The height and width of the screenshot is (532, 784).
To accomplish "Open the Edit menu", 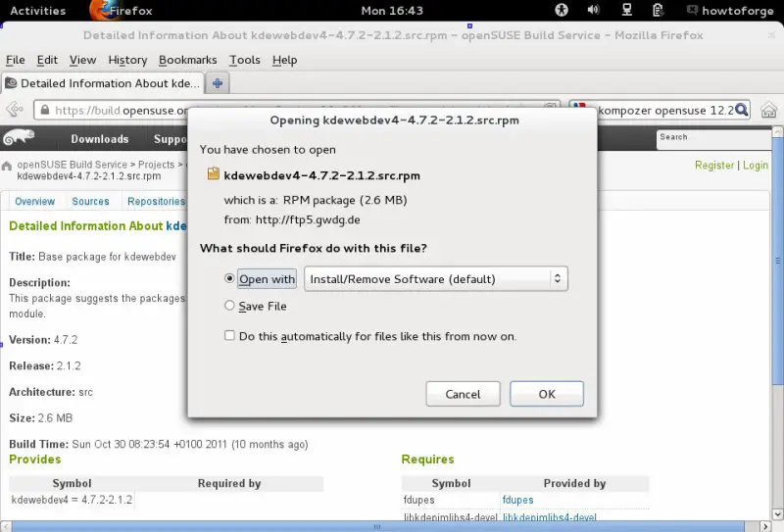I will [47, 60].
